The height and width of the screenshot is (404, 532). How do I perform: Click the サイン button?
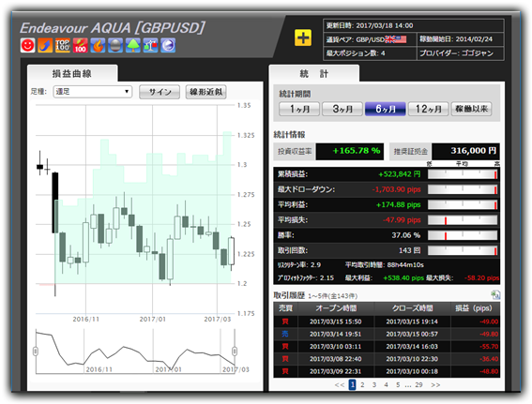160,92
